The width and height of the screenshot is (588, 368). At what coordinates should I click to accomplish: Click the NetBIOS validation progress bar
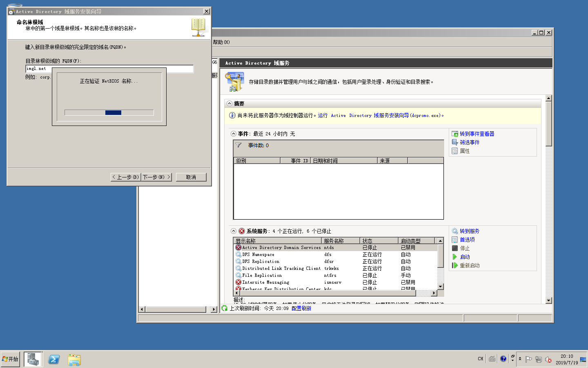pyautogui.click(x=109, y=112)
